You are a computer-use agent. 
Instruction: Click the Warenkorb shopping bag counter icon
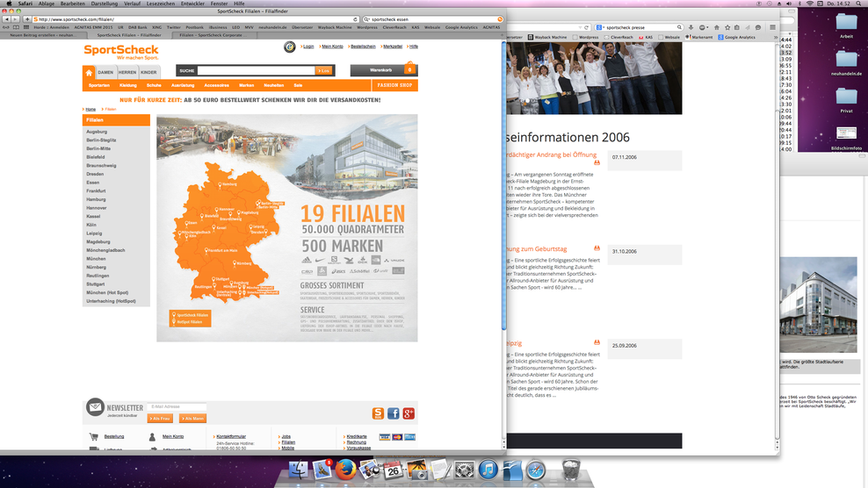point(409,69)
